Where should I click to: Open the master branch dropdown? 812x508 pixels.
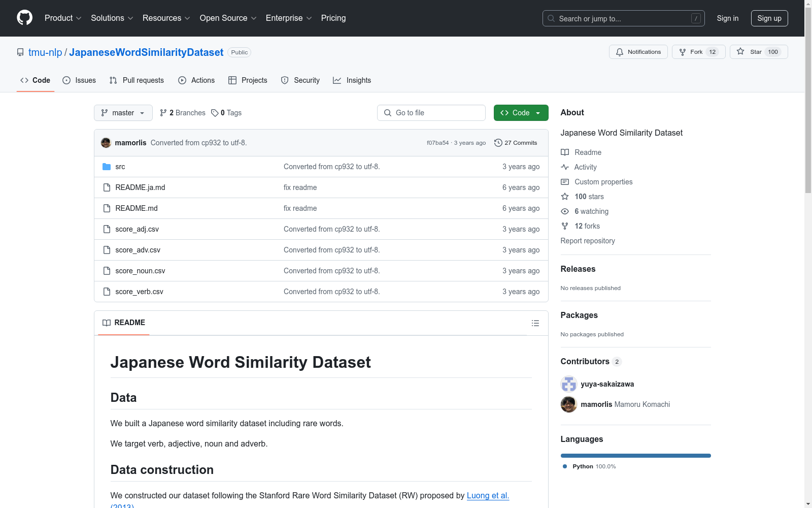click(x=123, y=113)
